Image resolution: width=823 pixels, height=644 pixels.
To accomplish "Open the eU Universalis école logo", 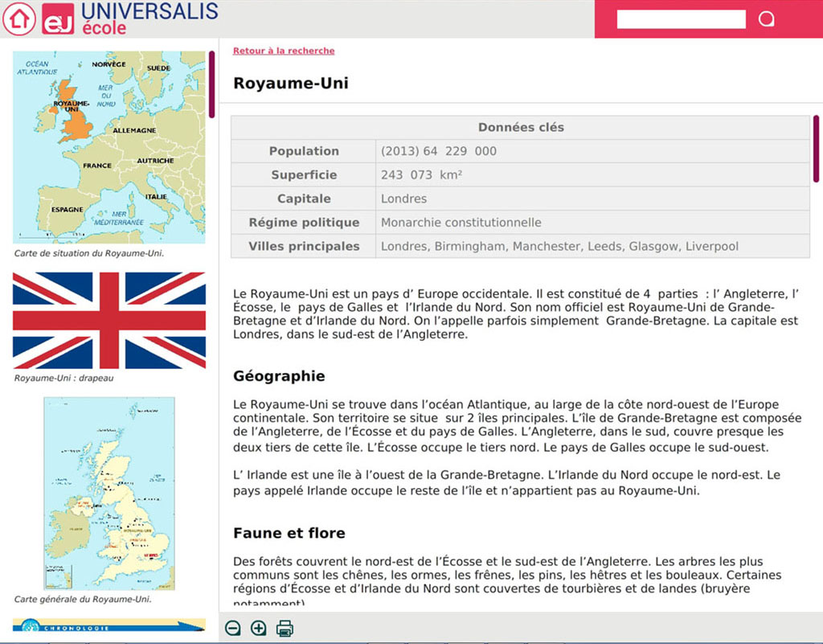I will click(x=130, y=18).
